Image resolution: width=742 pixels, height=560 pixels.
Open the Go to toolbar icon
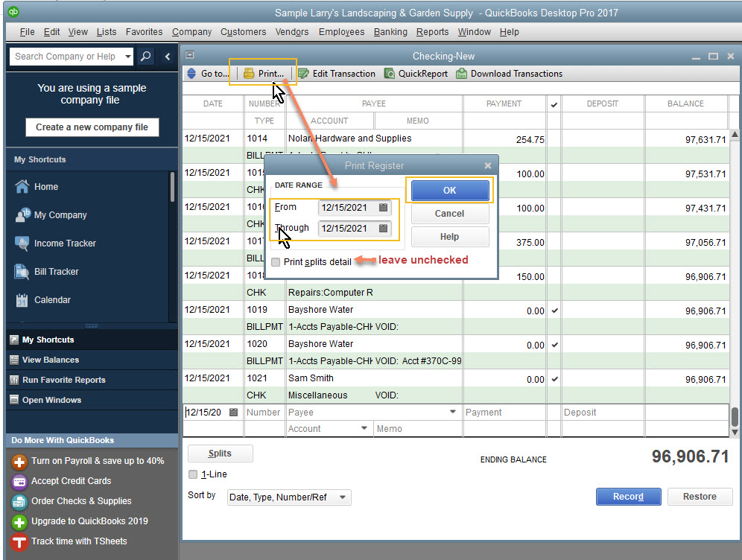click(x=209, y=73)
